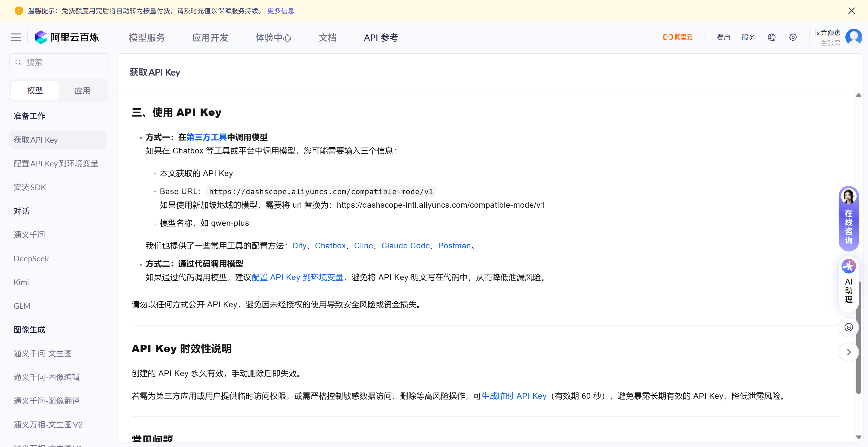The width and height of the screenshot is (868, 447).
Task: Click the 生成临时 API Key link
Action: 513,396
